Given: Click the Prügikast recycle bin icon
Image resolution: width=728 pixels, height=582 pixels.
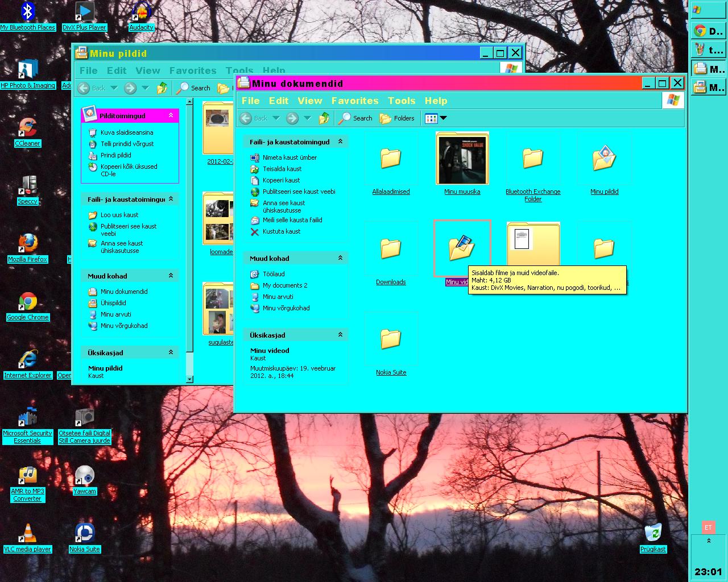Looking at the screenshot, I should pyautogui.click(x=653, y=533).
